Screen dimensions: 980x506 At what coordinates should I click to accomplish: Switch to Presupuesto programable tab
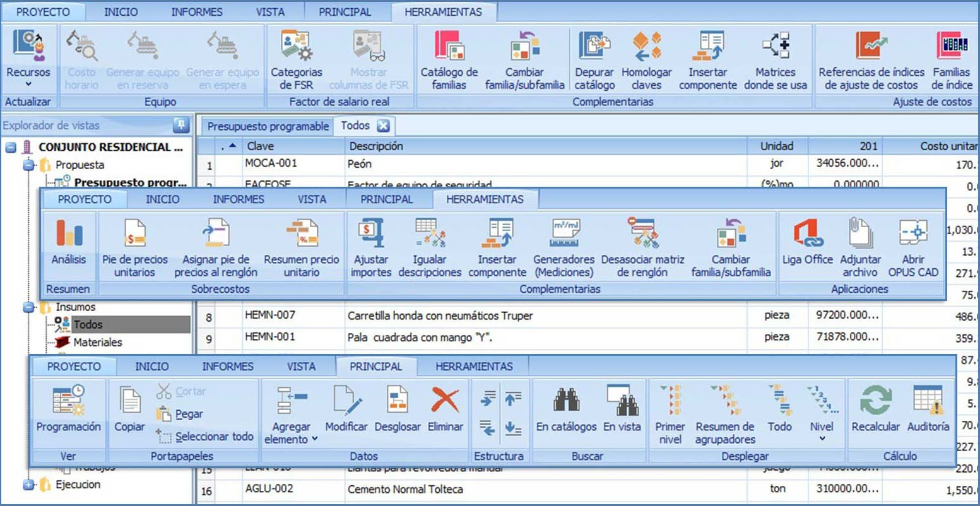click(x=268, y=126)
